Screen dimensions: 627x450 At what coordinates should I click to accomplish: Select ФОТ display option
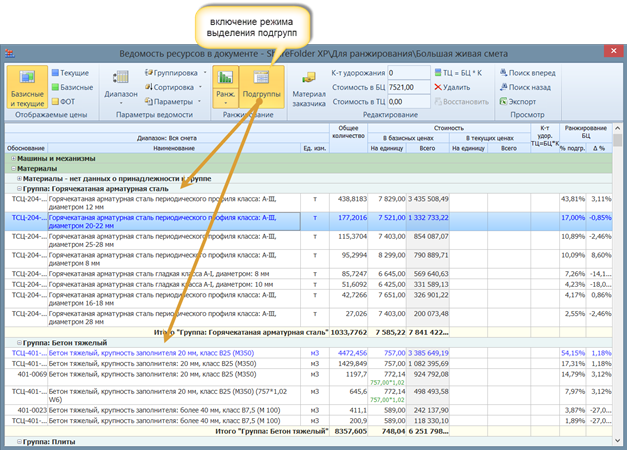pyautogui.click(x=63, y=102)
